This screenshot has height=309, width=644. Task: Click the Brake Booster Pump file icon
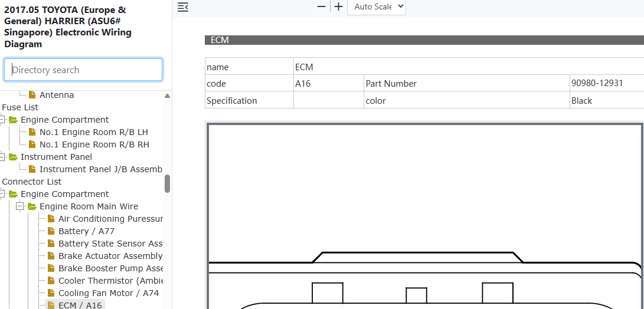(51, 268)
